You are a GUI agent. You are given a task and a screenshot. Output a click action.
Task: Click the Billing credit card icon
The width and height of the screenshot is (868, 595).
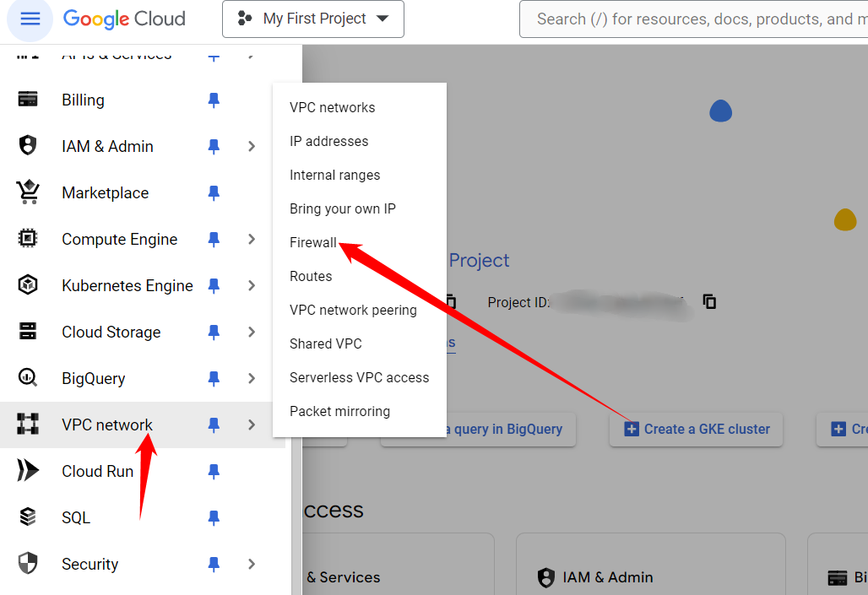28,99
